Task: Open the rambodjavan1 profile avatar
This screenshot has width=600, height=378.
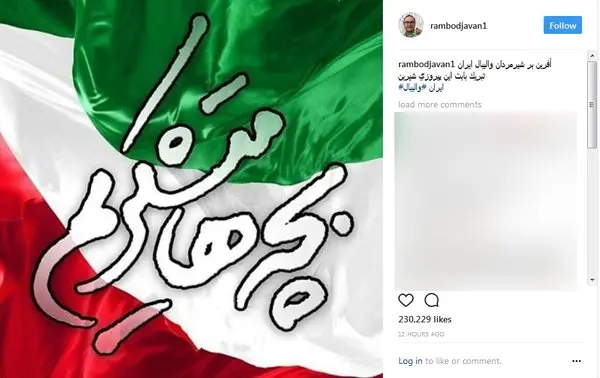Action: (x=411, y=25)
